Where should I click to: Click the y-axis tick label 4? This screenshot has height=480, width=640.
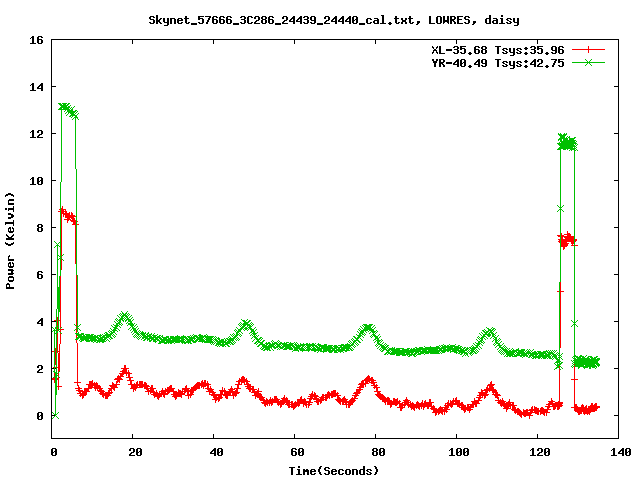click(40, 322)
